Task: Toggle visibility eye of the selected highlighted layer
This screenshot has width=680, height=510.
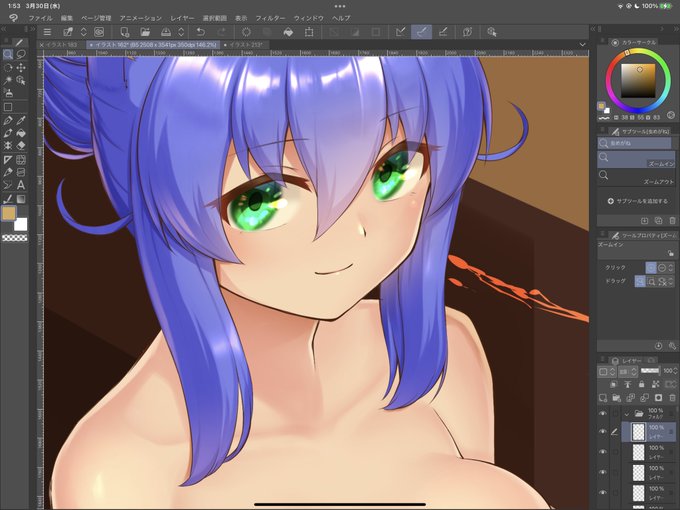Action: [602, 432]
